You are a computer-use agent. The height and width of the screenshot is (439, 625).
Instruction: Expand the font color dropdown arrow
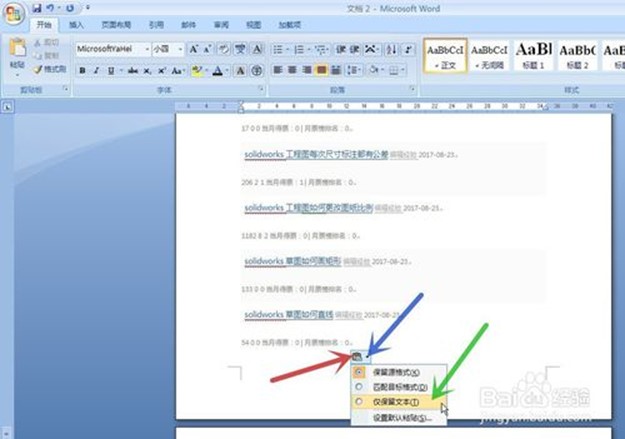click(x=229, y=71)
